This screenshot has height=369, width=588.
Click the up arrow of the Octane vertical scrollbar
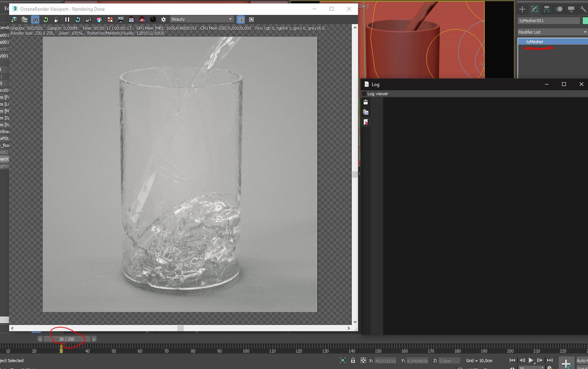tap(355, 28)
